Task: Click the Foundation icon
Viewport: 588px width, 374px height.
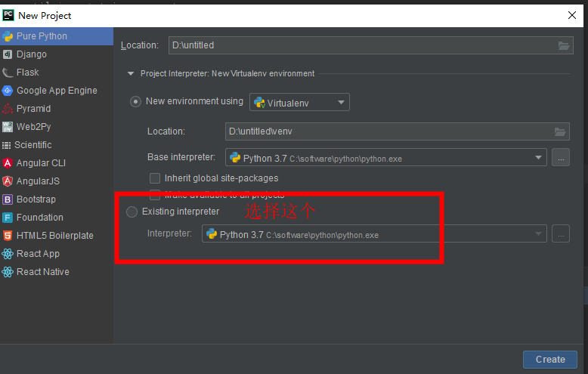Action: (x=8, y=218)
